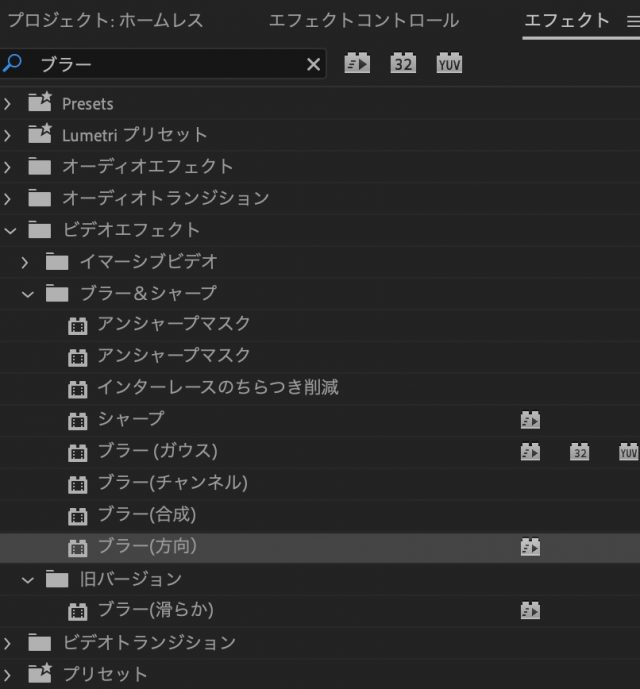Open the エフェクト panel menu icon
This screenshot has height=689, width=640.
pyautogui.click(x=629, y=21)
